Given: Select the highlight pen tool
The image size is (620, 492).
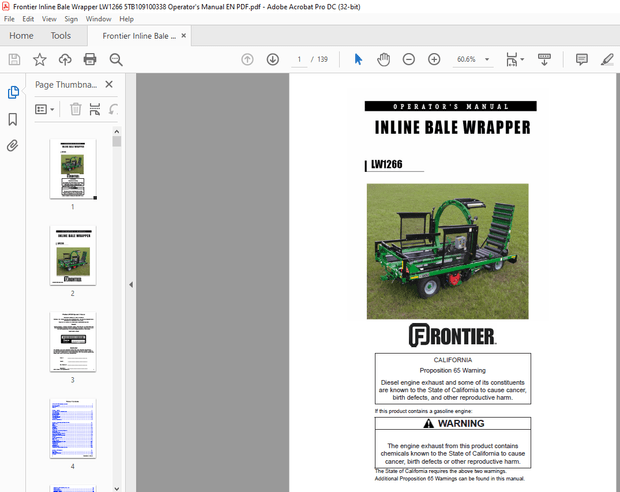Looking at the screenshot, I should tap(607, 60).
